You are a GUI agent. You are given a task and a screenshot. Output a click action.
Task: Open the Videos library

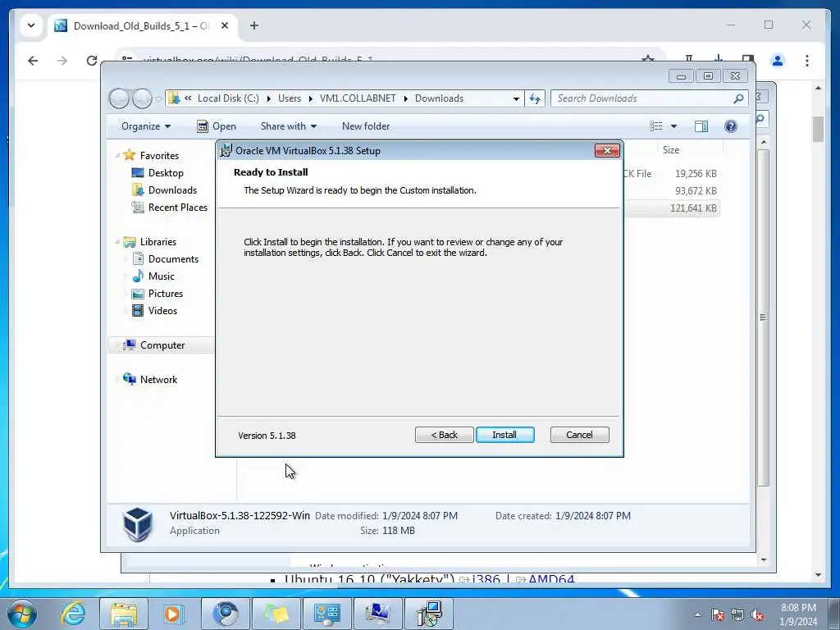[x=162, y=311]
